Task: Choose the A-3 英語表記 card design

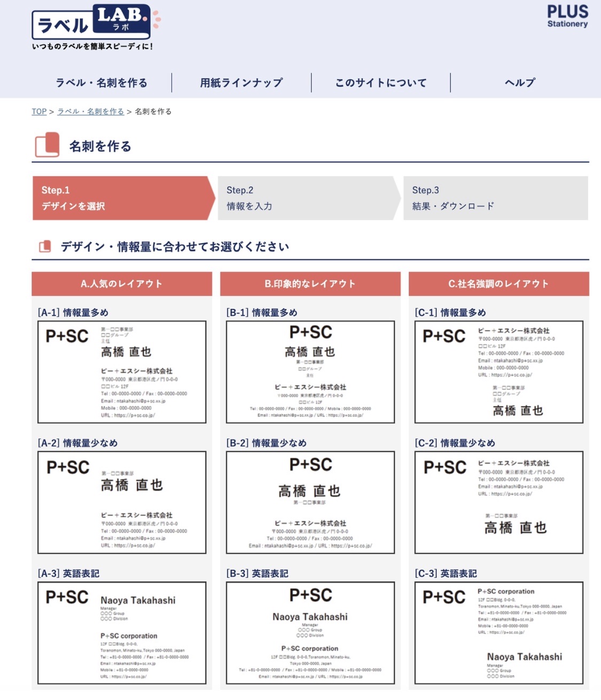Action: pos(122,633)
